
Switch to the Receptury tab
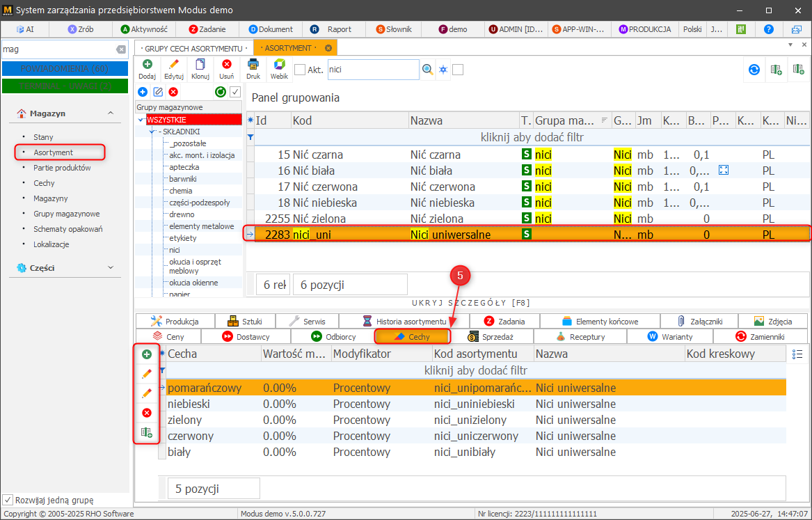580,337
